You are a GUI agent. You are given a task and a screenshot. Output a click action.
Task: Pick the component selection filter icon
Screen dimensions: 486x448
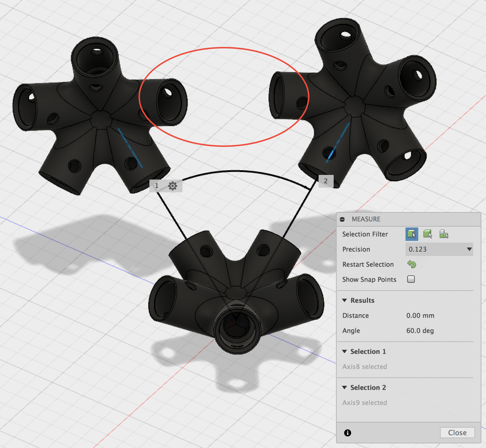tap(444, 234)
